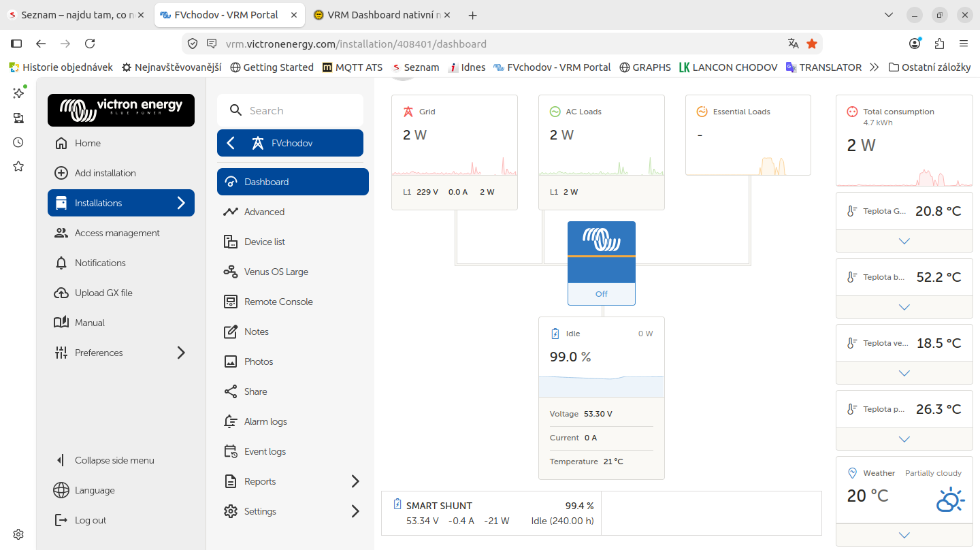The image size is (980, 550).
Task: Open Photos via its picture icon
Action: pyautogui.click(x=231, y=361)
